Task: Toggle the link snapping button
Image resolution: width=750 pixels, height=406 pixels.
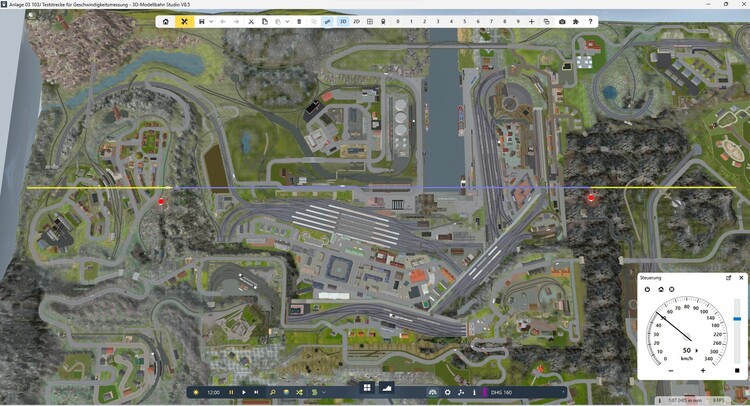Action: click(327, 21)
